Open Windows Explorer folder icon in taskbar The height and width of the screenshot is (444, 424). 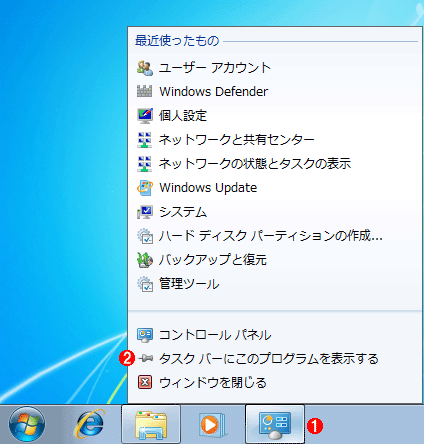(x=151, y=424)
